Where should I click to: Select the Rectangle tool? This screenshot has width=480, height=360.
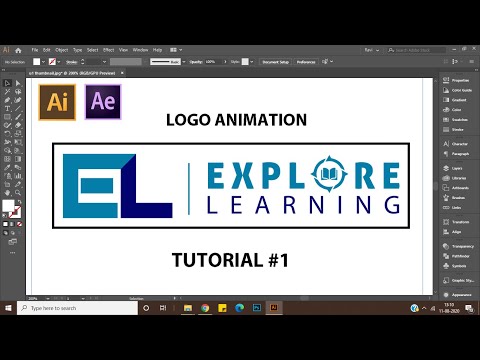point(7,117)
